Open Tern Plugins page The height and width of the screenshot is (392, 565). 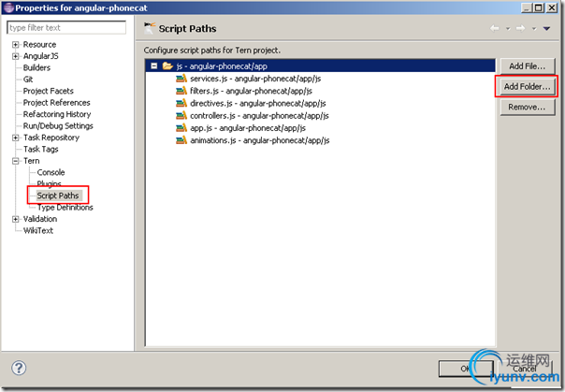[49, 183]
